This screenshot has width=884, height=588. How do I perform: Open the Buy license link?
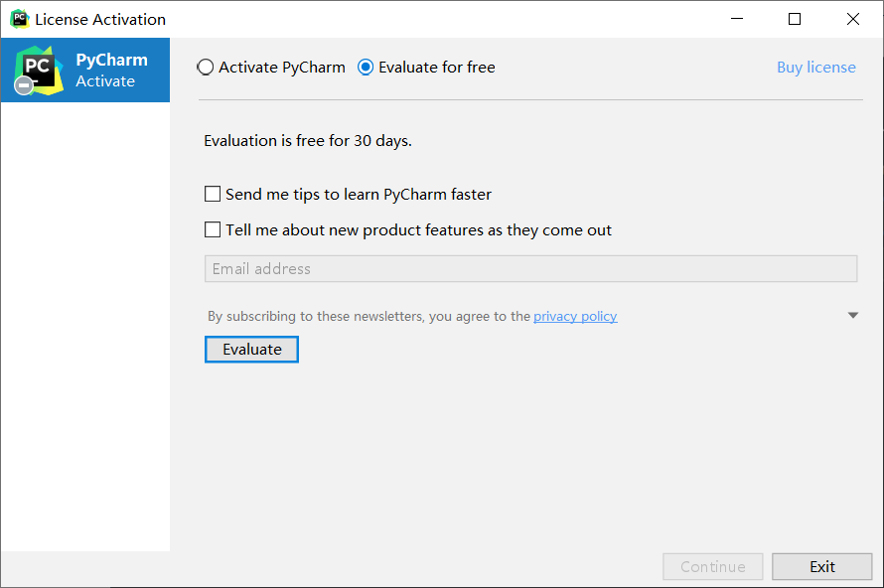point(815,68)
